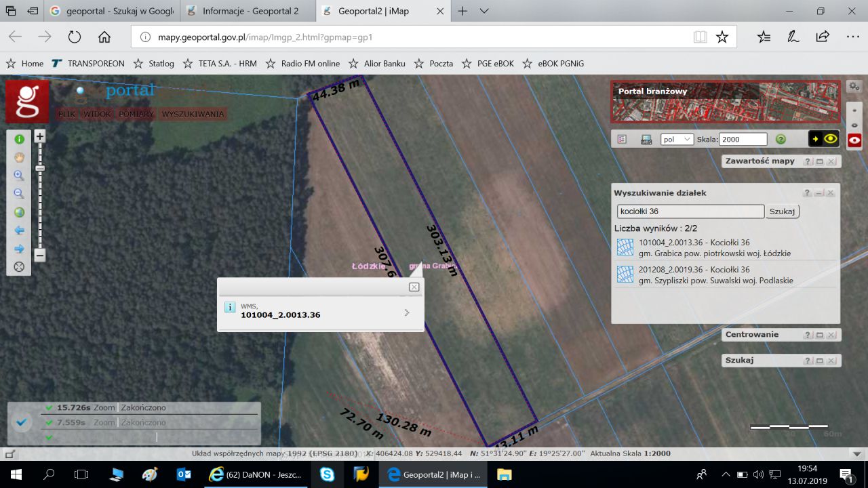Select the info identify tool
The width and height of the screenshot is (868, 488).
click(x=19, y=139)
